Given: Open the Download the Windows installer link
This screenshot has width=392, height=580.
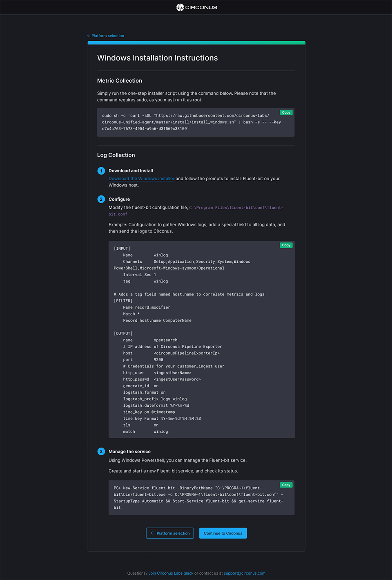Looking at the screenshot, I should point(141,179).
